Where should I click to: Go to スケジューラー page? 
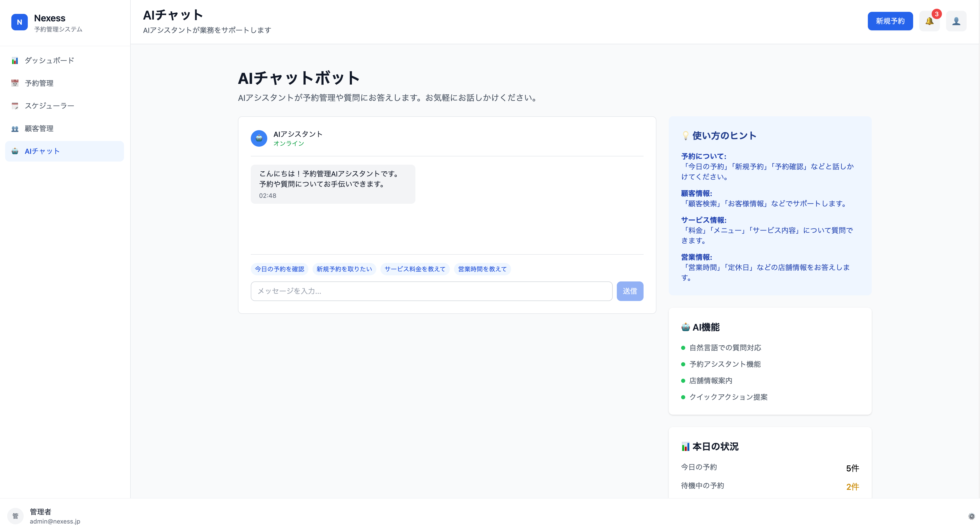[49, 106]
